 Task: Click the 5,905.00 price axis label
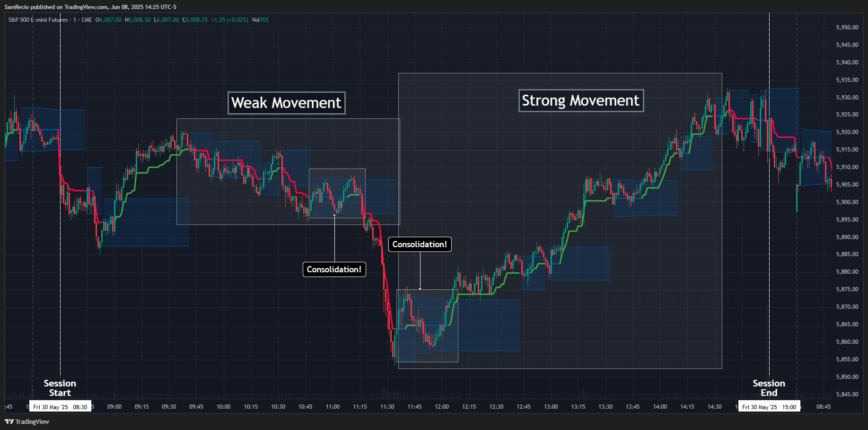click(x=847, y=185)
